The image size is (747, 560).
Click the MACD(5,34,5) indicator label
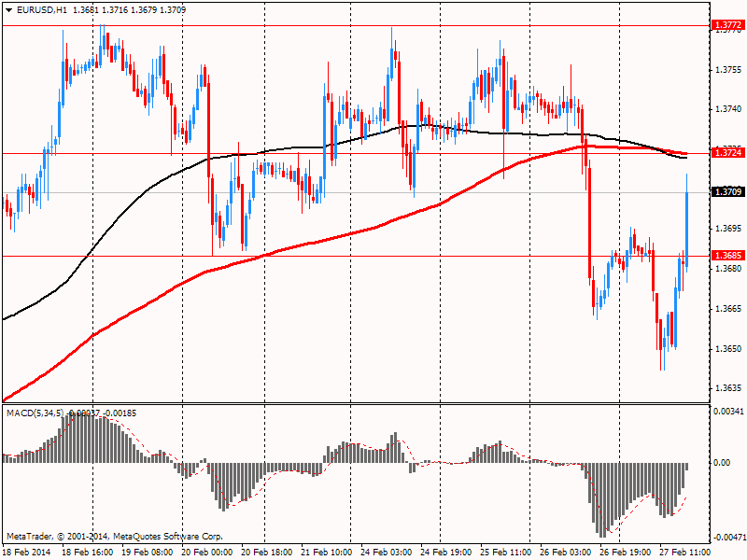coord(35,413)
